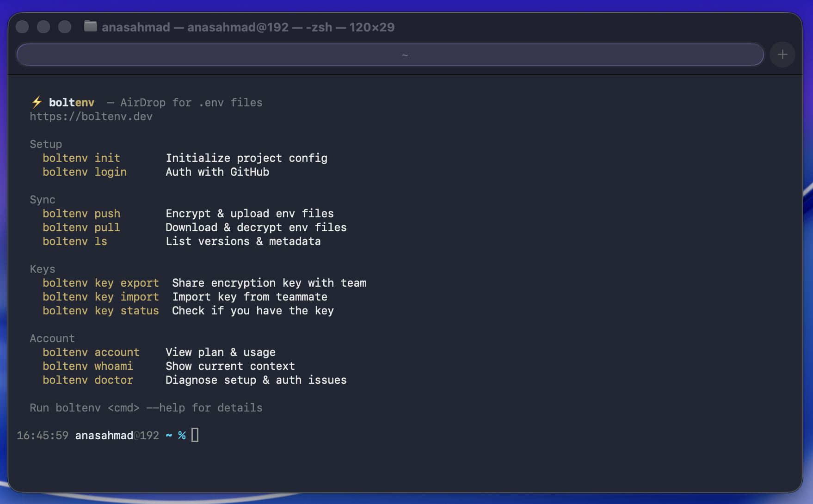Click the anasahmad@192 prompt hostname
Viewport: 813px width, 504px height.
pos(117,436)
